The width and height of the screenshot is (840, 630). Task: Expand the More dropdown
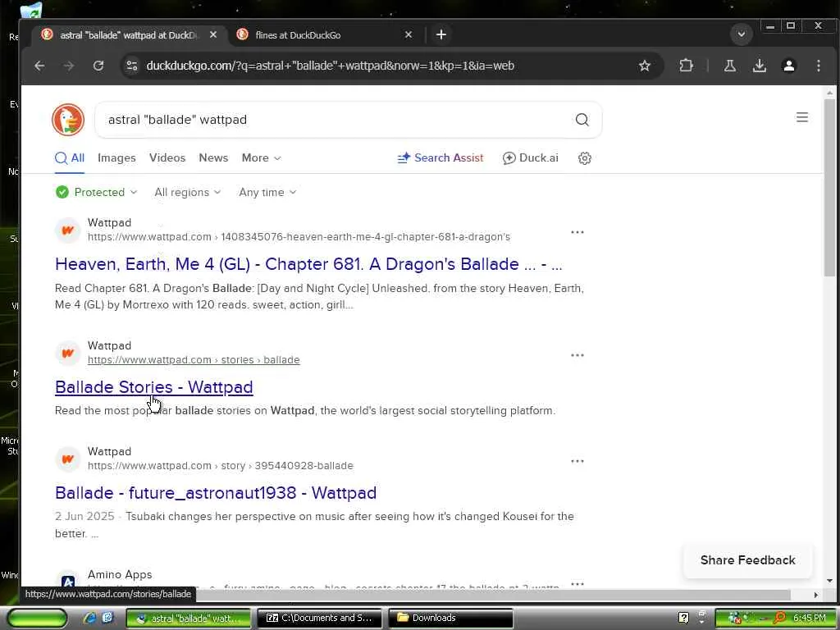click(x=261, y=158)
